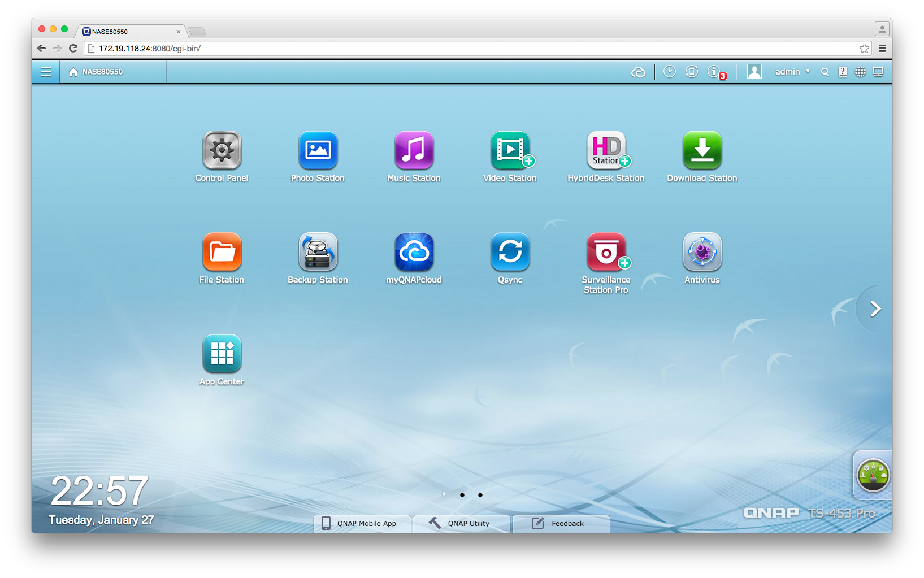Click the browser back arrow
Image resolution: width=924 pixels, height=578 pixels.
41,49
